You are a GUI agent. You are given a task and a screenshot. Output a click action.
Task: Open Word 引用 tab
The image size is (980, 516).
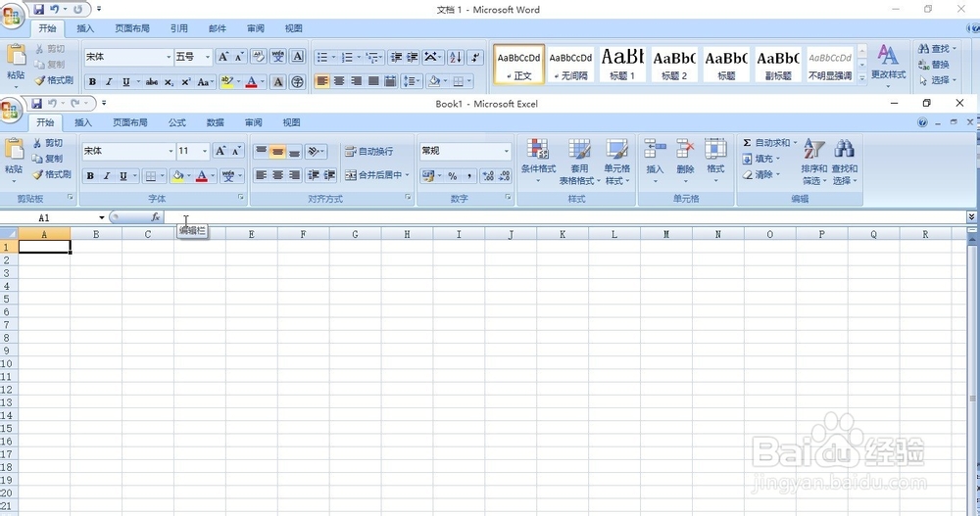click(178, 28)
